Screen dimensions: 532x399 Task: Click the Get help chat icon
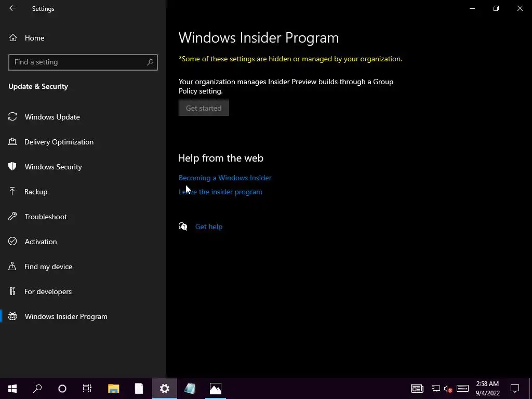tap(183, 227)
